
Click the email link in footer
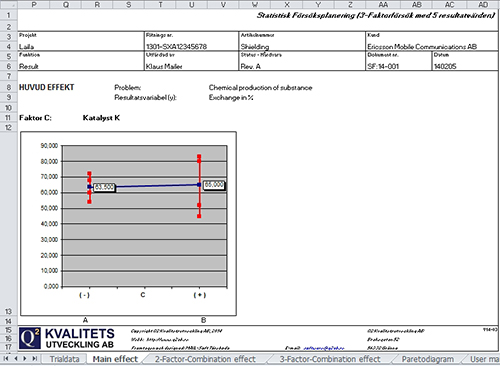click(323, 348)
